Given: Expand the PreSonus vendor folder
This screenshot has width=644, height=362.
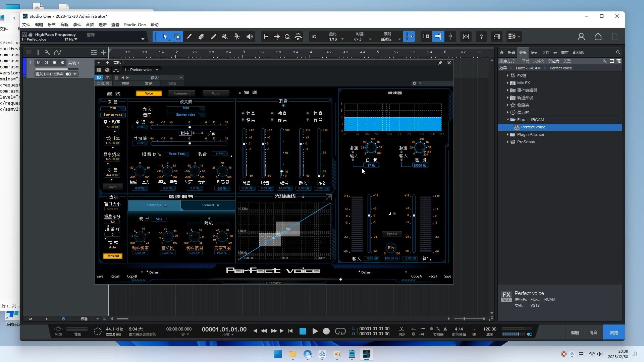Looking at the screenshot, I should 508,142.
